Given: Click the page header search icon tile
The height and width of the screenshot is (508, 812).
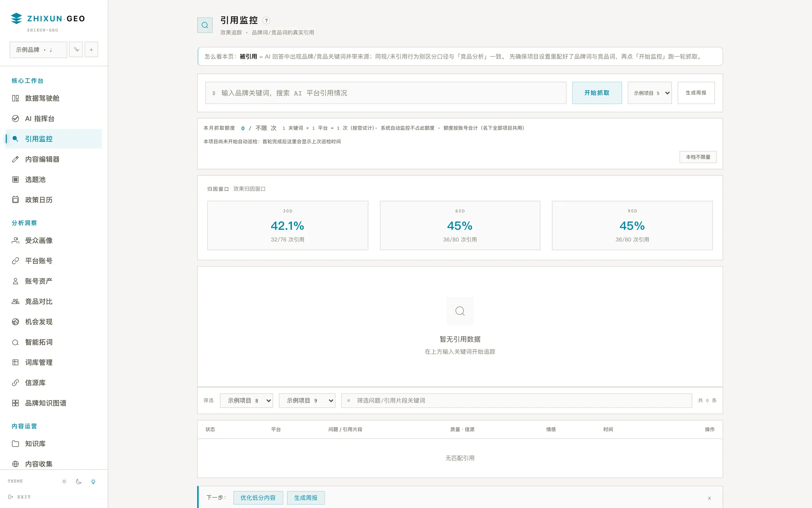Looking at the screenshot, I should point(205,25).
